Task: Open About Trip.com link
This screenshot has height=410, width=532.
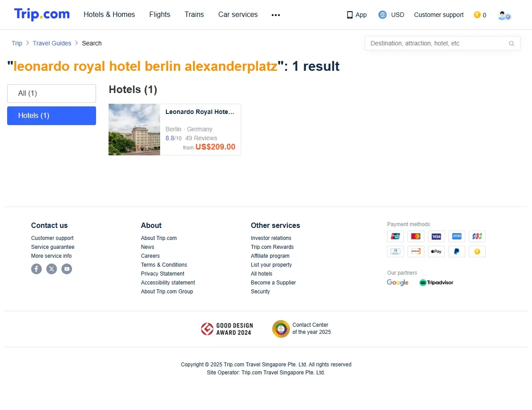Action: tap(159, 238)
